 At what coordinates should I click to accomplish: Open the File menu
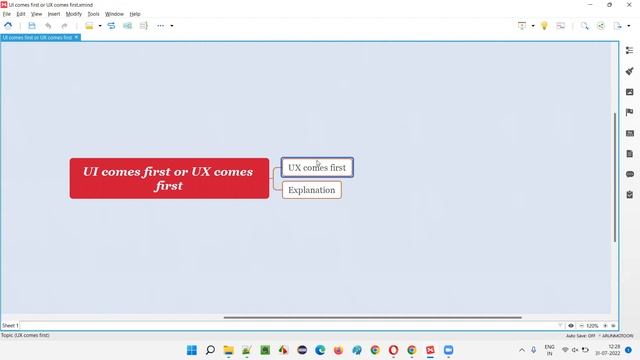tap(7, 14)
